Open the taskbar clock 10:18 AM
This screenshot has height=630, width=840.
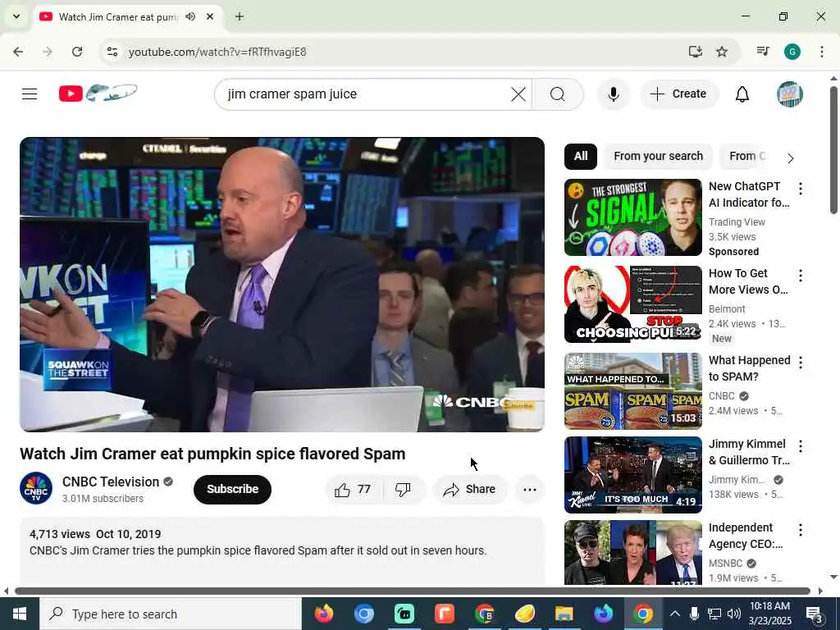point(769,614)
